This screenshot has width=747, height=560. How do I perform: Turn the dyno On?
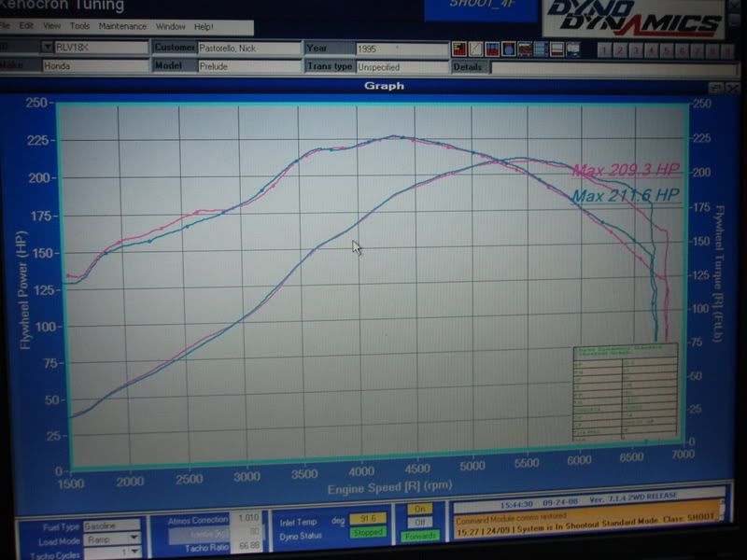coord(419,509)
